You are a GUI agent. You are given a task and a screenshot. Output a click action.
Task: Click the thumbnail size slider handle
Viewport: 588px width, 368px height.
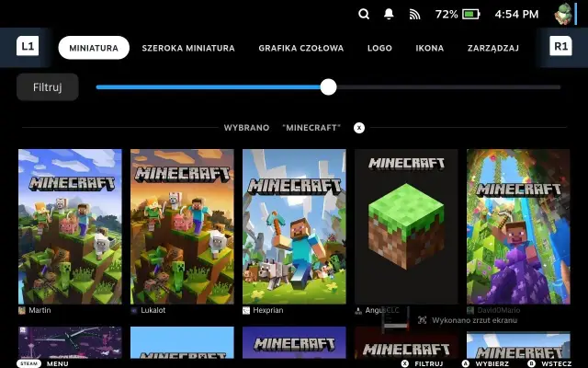pyautogui.click(x=329, y=87)
